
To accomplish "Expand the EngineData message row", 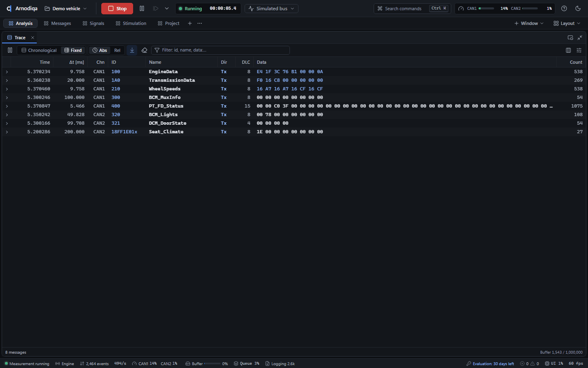I will click(7, 72).
